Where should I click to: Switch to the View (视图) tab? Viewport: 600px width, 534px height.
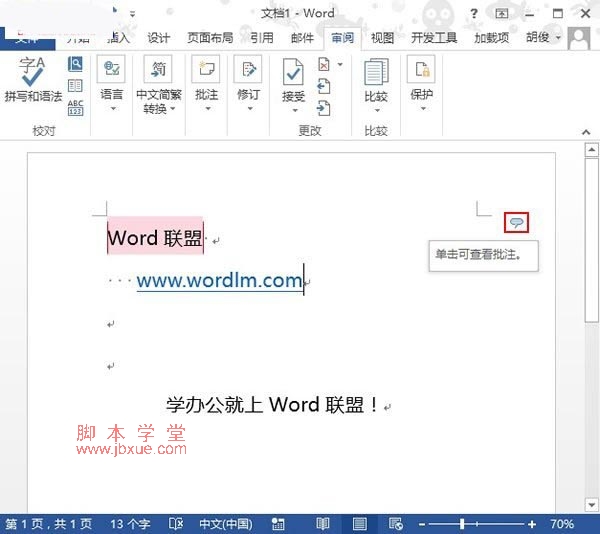click(383, 38)
